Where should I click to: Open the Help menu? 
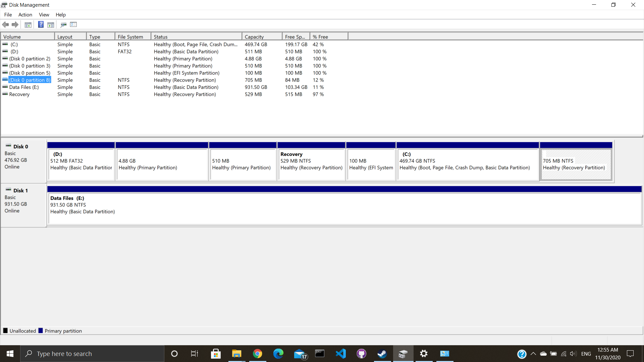point(61,15)
